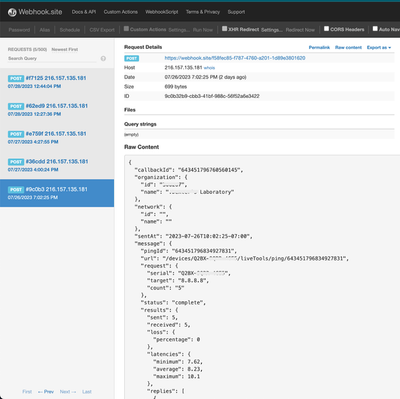Image resolution: width=400 pixels, height=399 pixels.
Task: Open the Permalink link
Action: click(319, 48)
